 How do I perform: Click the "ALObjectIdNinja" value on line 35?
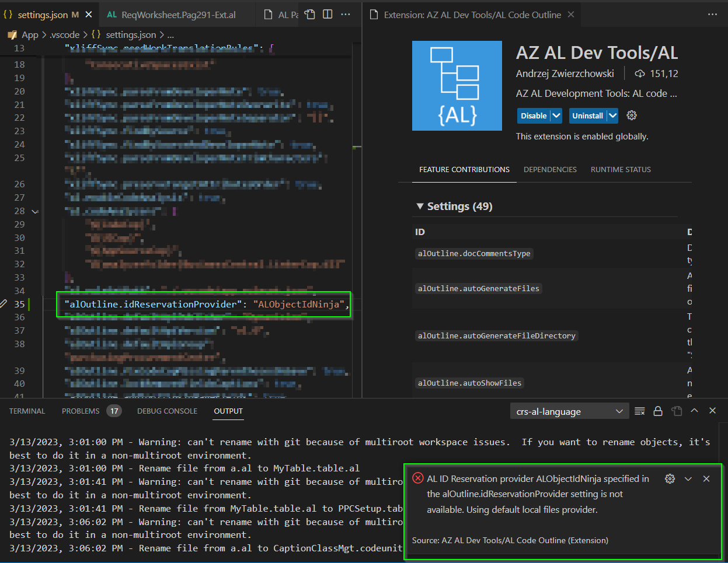pyautogui.click(x=298, y=304)
